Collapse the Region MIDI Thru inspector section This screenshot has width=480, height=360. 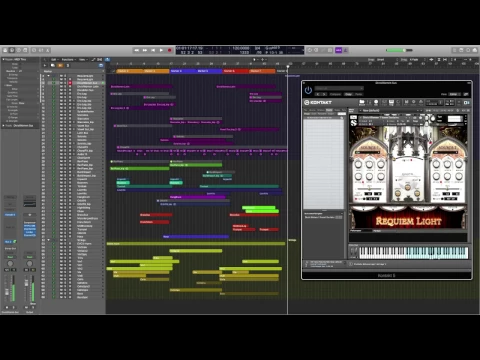point(3,60)
